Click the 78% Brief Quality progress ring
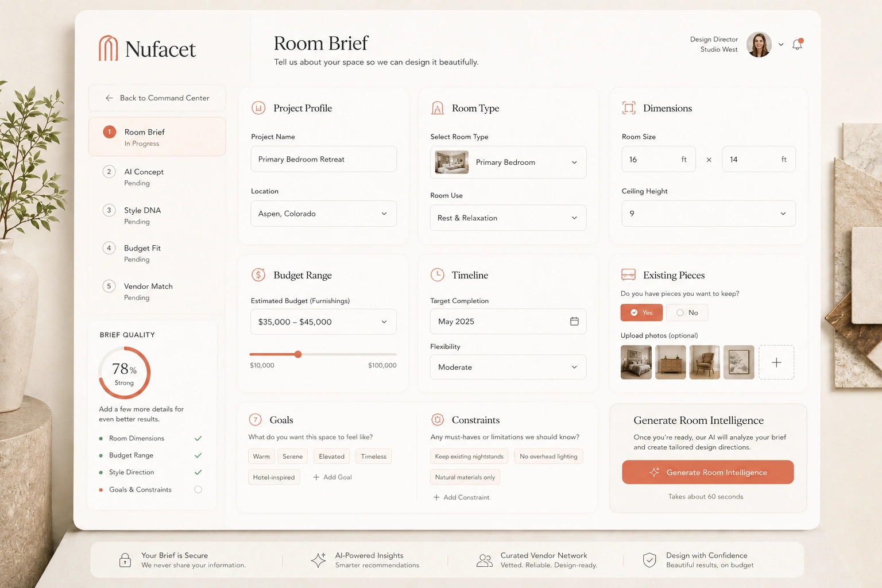 tap(125, 373)
